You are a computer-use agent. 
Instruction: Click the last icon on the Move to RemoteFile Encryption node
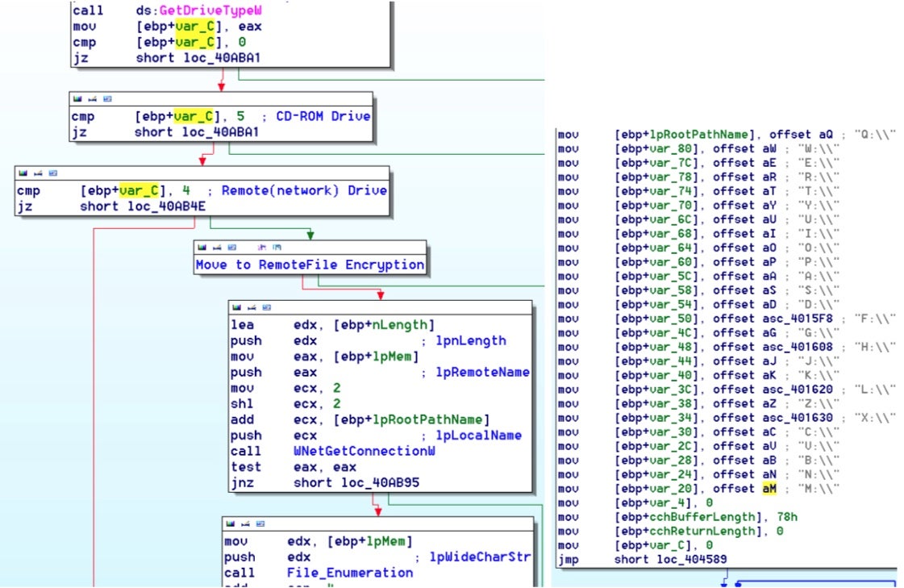click(x=275, y=247)
